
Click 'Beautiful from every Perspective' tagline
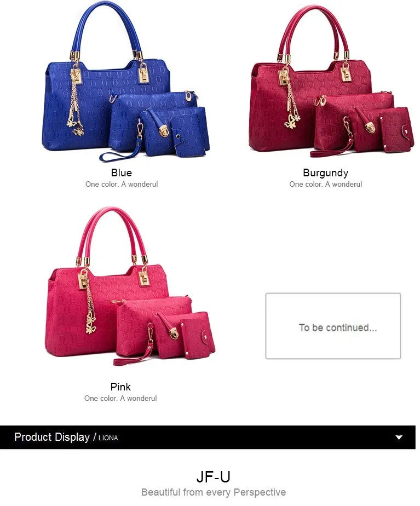pos(214,492)
